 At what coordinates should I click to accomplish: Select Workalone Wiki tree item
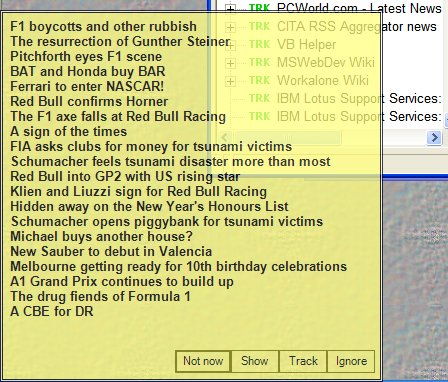click(323, 80)
